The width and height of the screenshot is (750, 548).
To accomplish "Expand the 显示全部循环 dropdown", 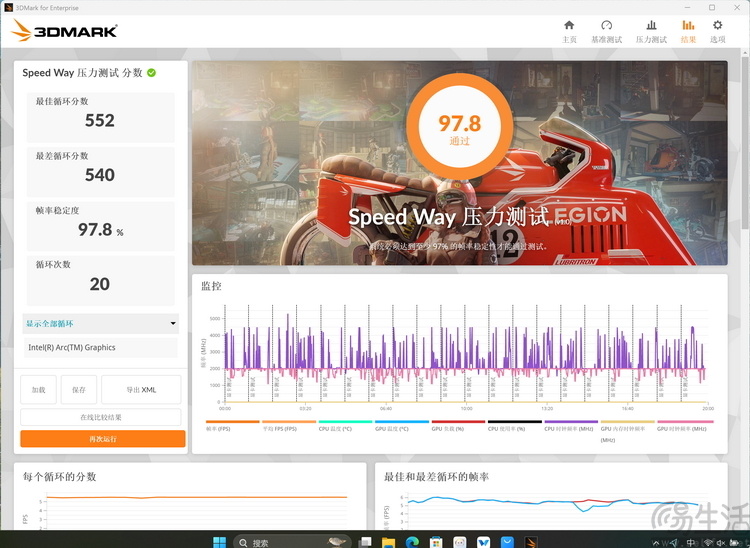I will coord(100,324).
